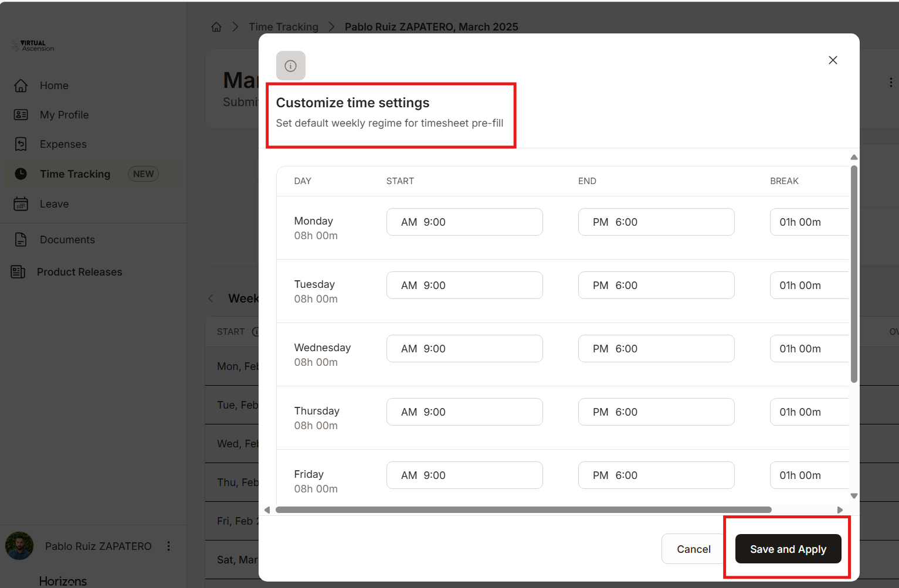Open the Expenses section
Viewport: 899px width, 588px height.
tap(63, 144)
